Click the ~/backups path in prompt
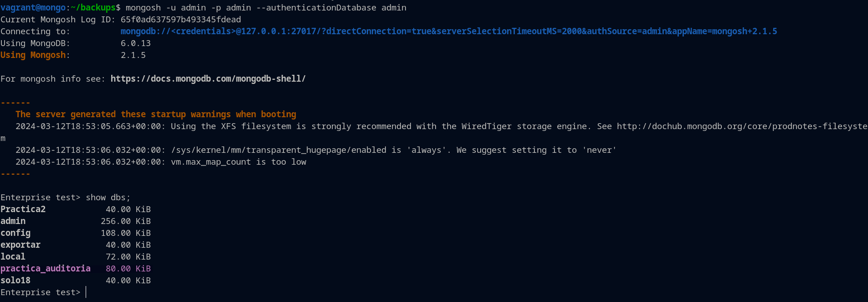868x302 pixels. tap(93, 8)
